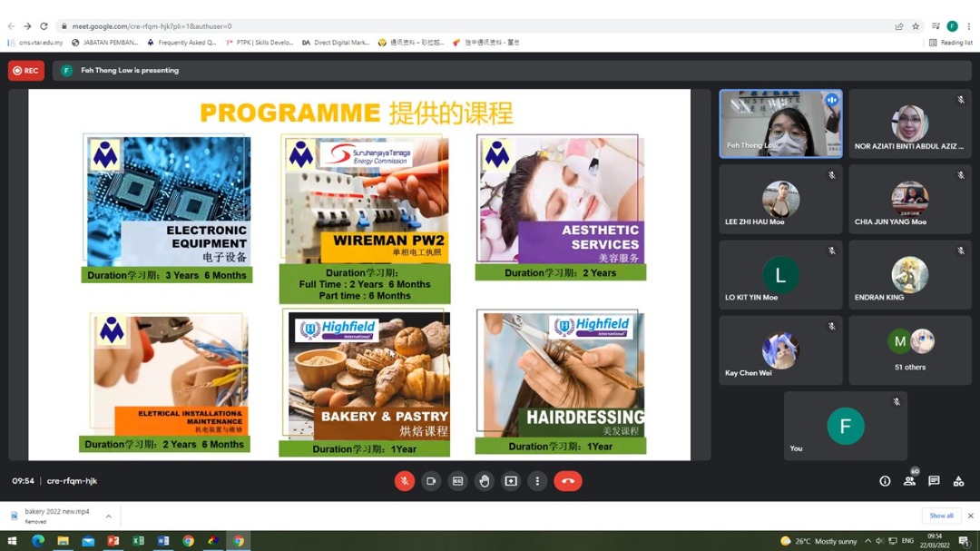This screenshot has height=551, width=980.
Task: Bookmark this page with the star icon
Action: [x=916, y=26]
